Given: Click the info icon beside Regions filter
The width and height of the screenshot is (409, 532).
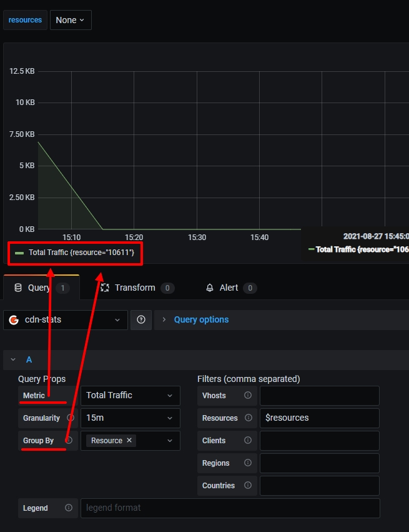Looking at the screenshot, I should coord(248,463).
